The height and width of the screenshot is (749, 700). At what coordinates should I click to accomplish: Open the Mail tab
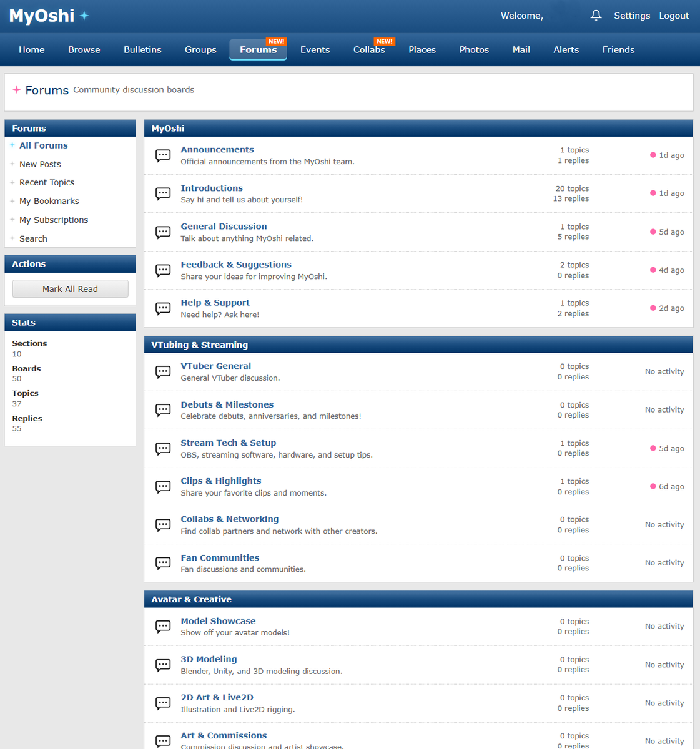coord(521,50)
